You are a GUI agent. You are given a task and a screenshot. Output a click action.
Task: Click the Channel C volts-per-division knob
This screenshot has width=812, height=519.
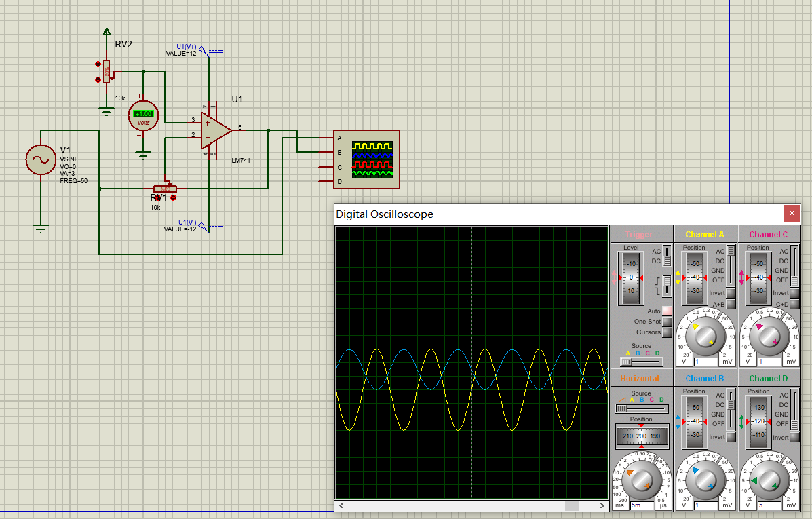(769, 336)
